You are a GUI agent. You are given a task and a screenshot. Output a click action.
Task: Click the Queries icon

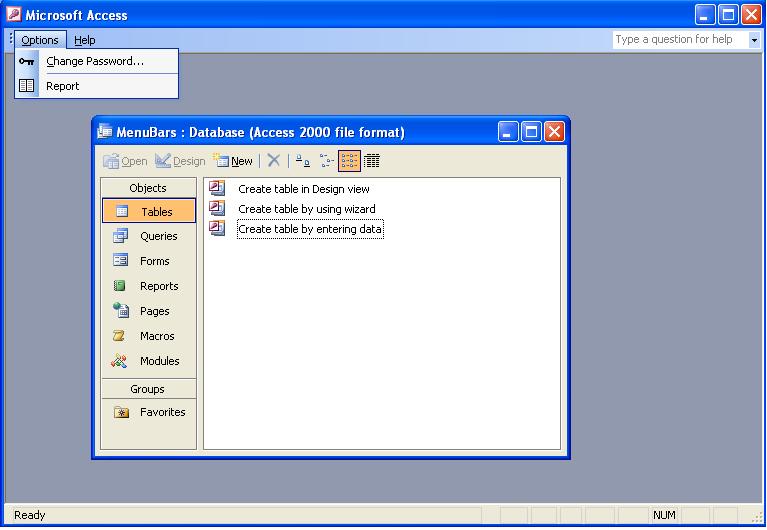coord(120,236)
